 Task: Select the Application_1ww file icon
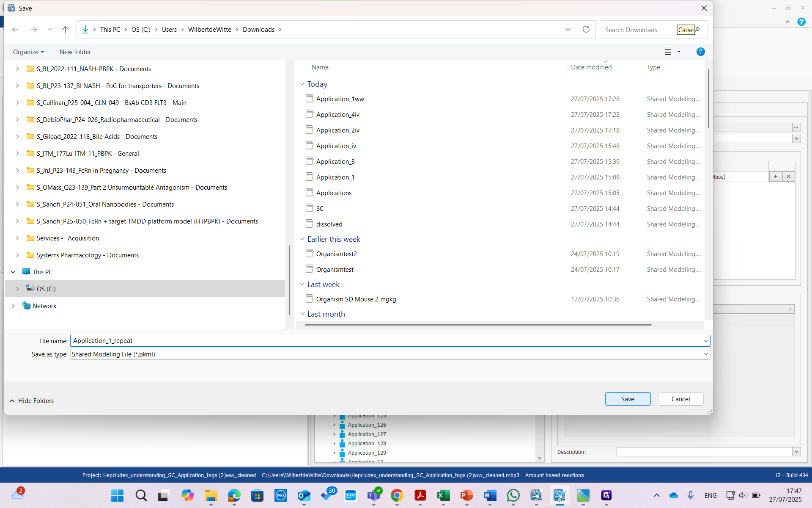(310, 99)
